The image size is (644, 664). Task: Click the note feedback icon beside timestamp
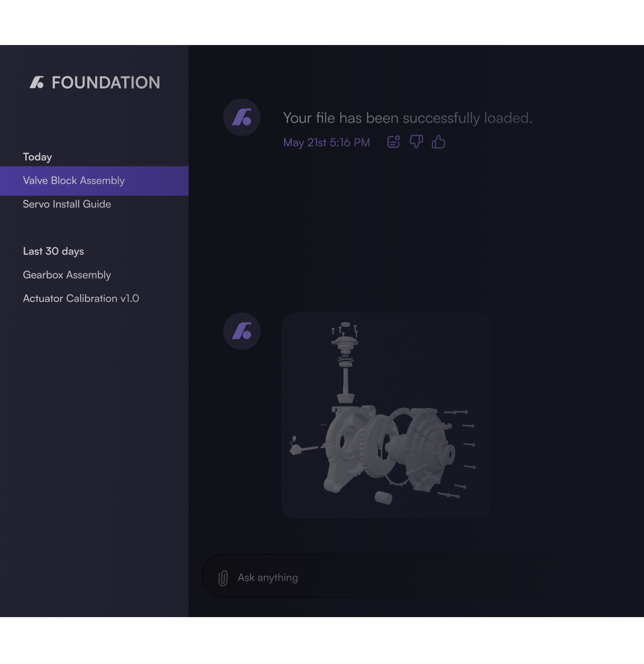coord(394,142)
